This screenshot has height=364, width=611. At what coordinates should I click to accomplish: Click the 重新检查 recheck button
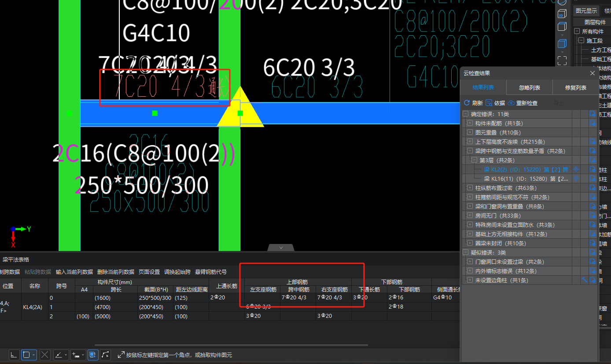[x=523, y=103]
